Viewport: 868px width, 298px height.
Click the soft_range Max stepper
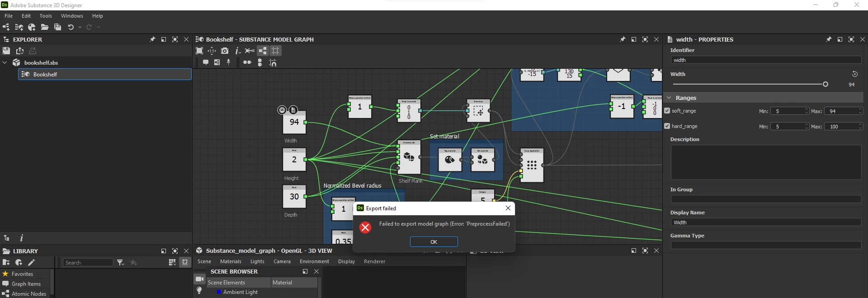coord(860,111)
